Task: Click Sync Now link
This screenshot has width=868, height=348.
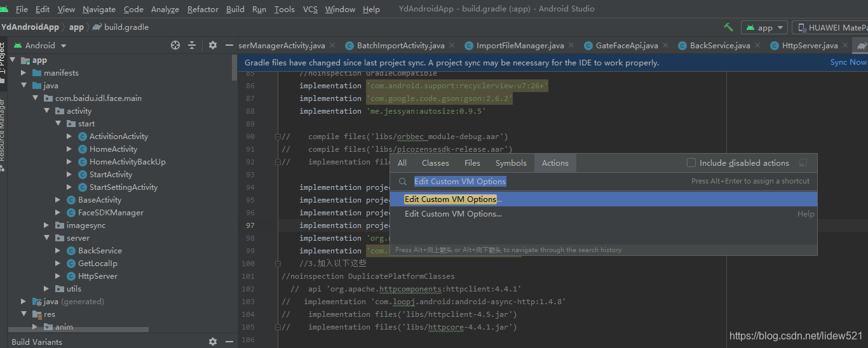Action: [848, 62]
